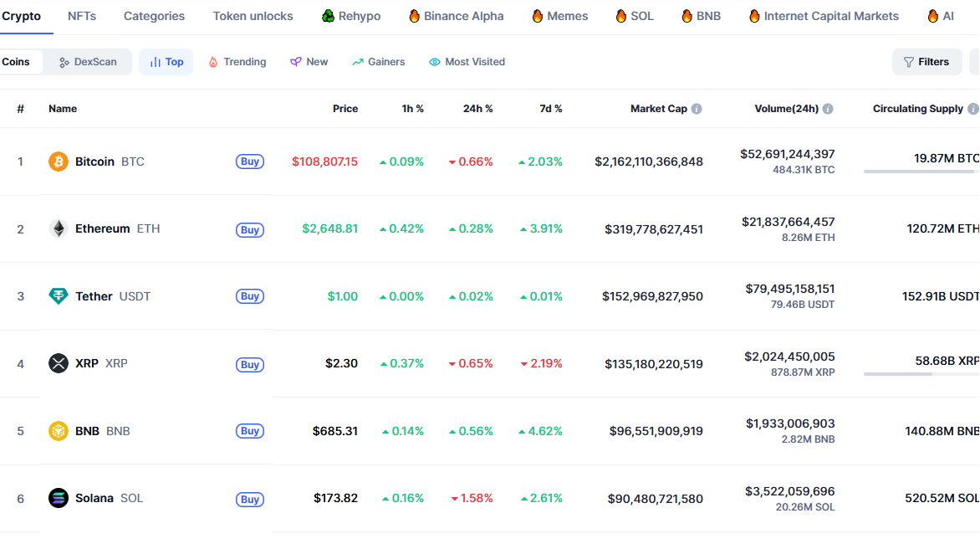
Task: Click Ethereum price $2,648.81
Action: pos(330,228)
